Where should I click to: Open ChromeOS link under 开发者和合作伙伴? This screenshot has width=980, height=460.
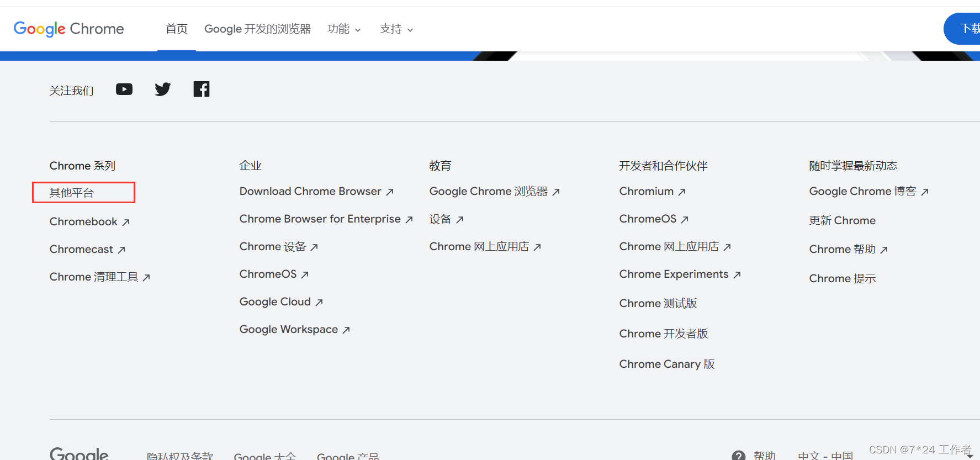654,219
